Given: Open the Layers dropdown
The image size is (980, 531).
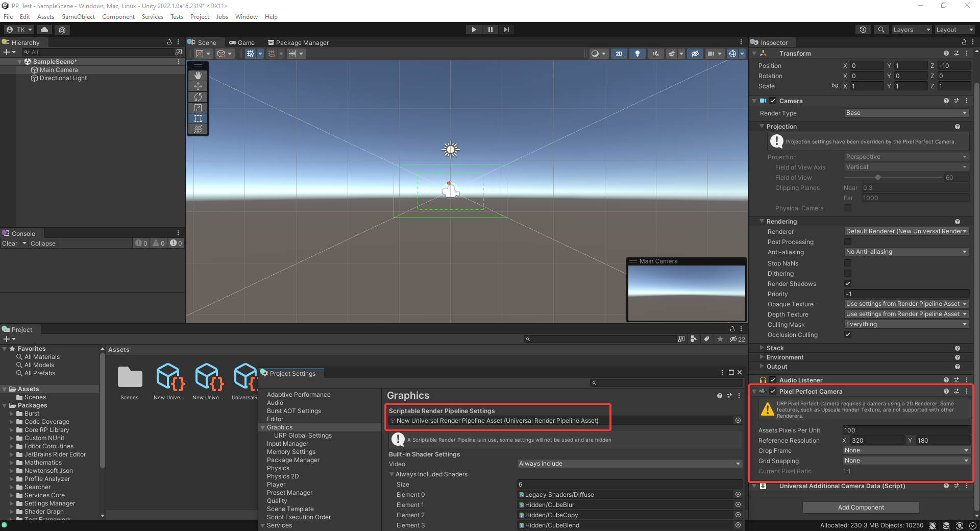Looking at the screenshot, I should point(912,30).
